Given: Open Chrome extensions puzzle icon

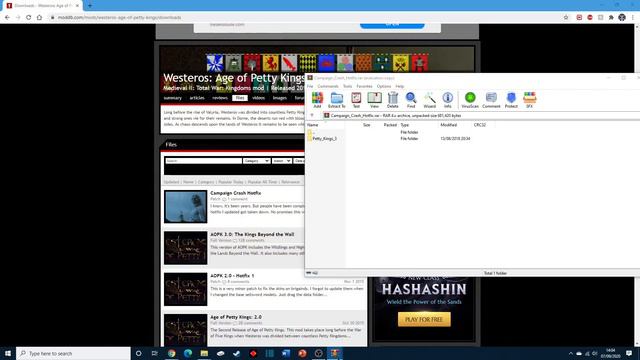Looking at the screenshot, I should (x=611, y=18).
